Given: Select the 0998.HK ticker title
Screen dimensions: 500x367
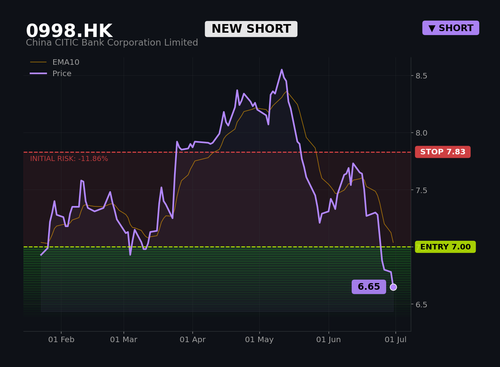Looking at the screenshot, I should [x=69, y=30].
